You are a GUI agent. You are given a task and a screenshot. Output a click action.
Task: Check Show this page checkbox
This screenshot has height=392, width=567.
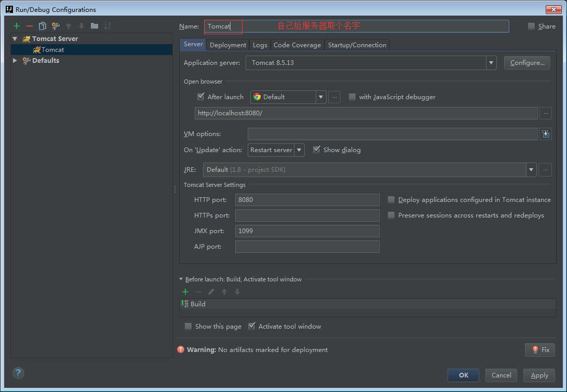pos(188,326)
